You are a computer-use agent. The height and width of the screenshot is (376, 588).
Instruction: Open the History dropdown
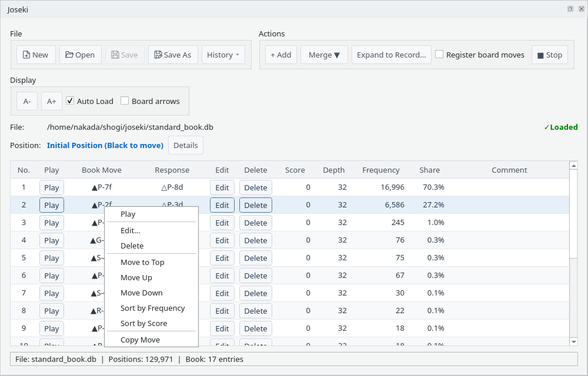[223, 55]
